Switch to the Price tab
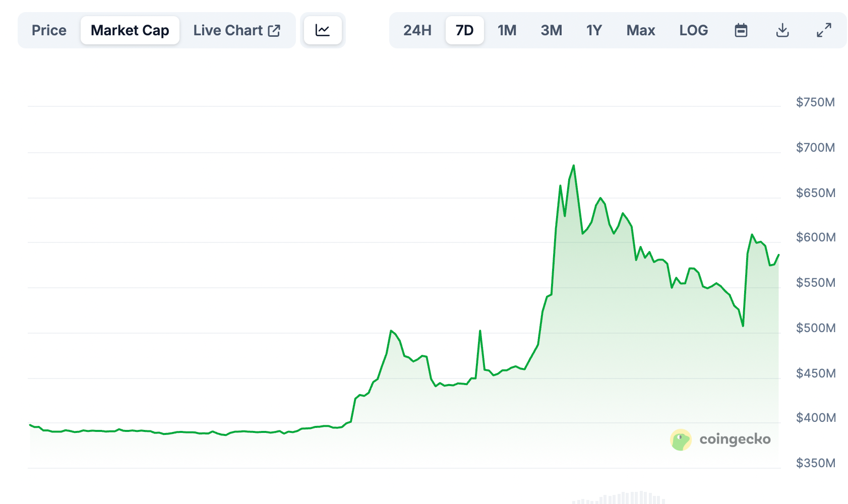848x504 pixels. tap(49, 30)
